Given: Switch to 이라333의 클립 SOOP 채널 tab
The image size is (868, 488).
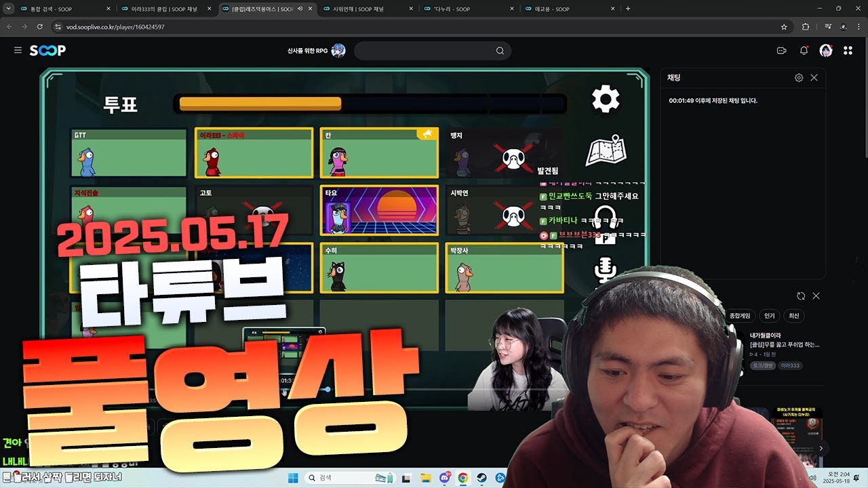Looking at the screenshot, I should [x=165, y=9].
